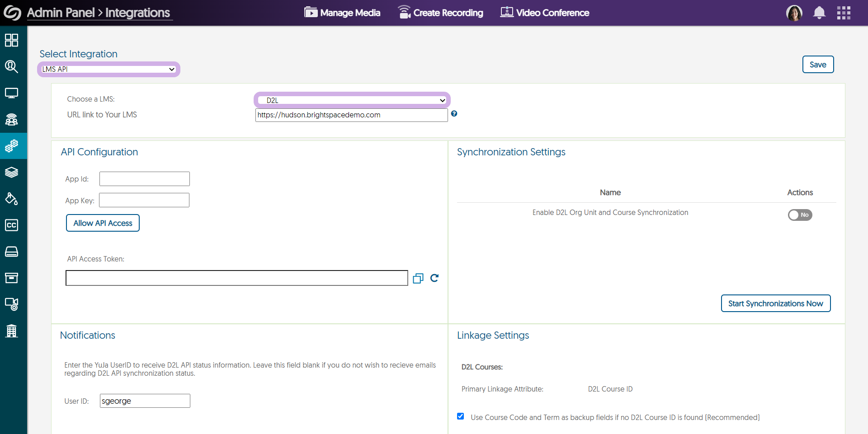Click the Save button
Viewport: 868px width, 434px height.
pyautogui.click(x=818, y=65)
